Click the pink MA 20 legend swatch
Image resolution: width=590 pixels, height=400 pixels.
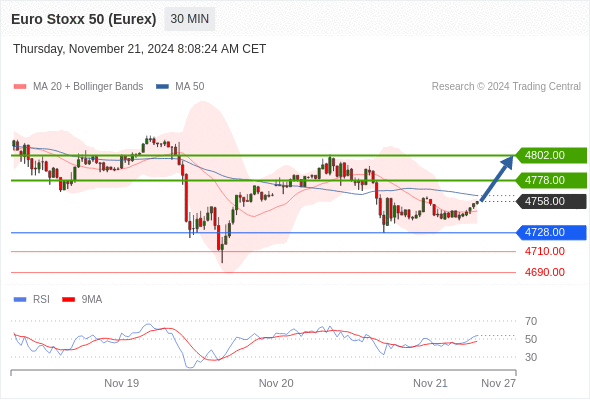click(x=20, y=87)
